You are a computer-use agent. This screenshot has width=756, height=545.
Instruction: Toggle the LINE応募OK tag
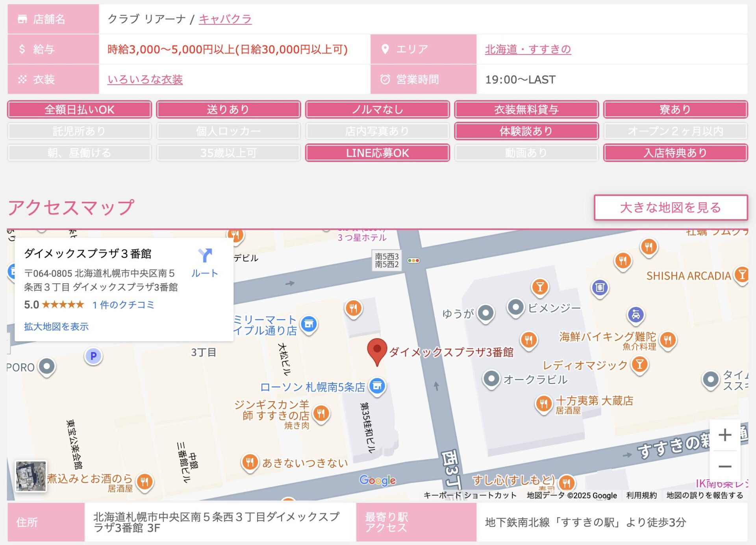pos(377,153)
